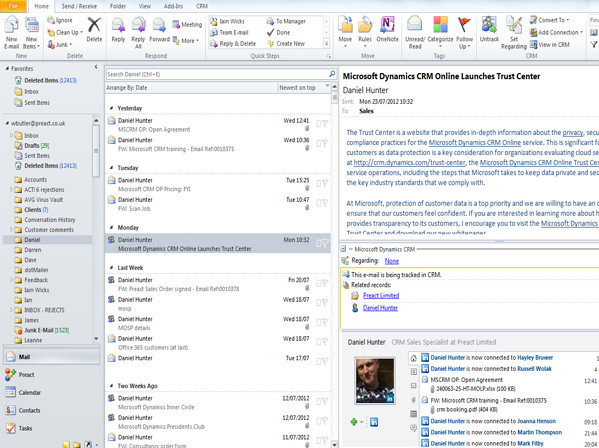Click in the Search Daniel field
This screenshot has width=599, height=448.
216,74
